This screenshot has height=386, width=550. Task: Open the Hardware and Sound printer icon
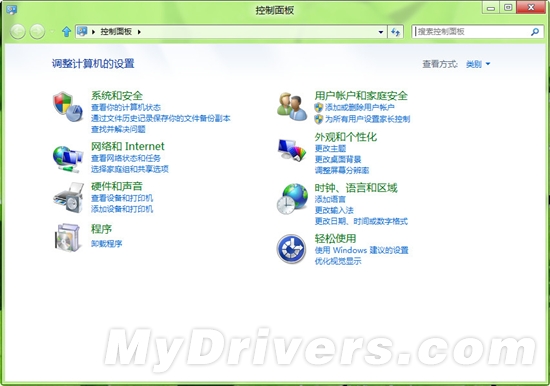click(69, 198)
